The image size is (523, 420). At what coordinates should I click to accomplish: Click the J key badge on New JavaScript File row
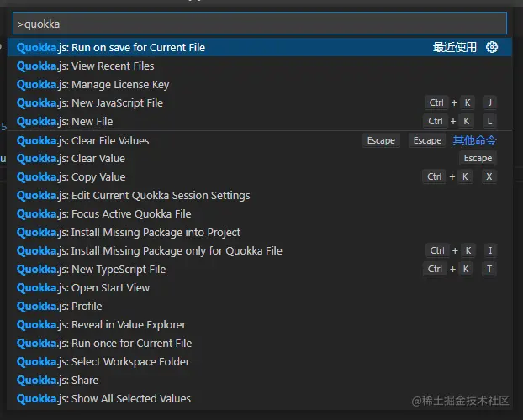490,102
